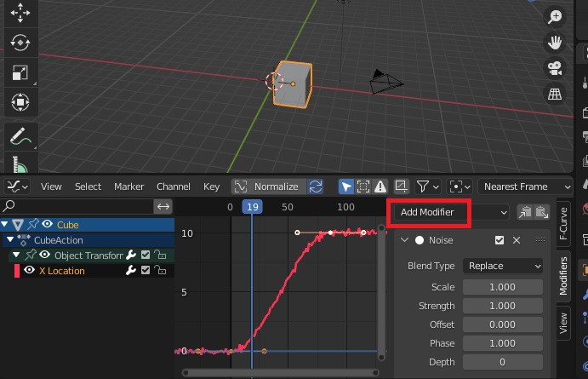The width and height of the screenshot is (588, 379).
Task: Toggle Only Show Errors warning icon
Action: coord(380,187)
